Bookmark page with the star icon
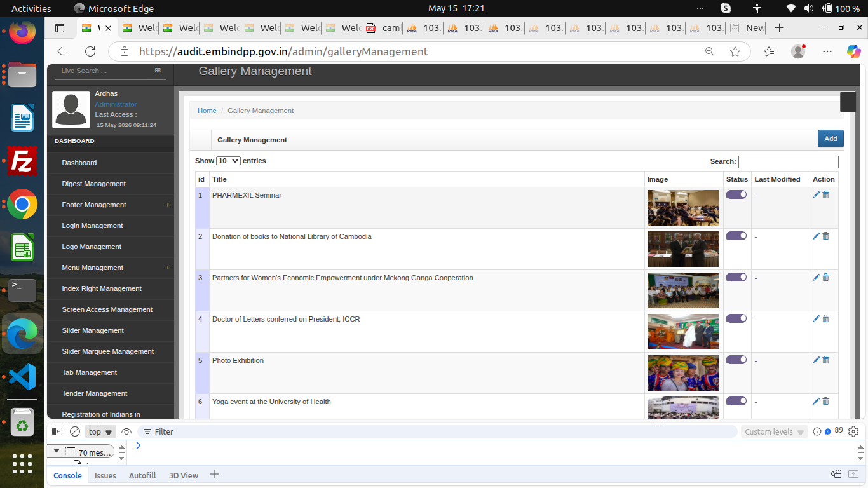The width and height of the screenshot is (868, 488). point(735,51)
